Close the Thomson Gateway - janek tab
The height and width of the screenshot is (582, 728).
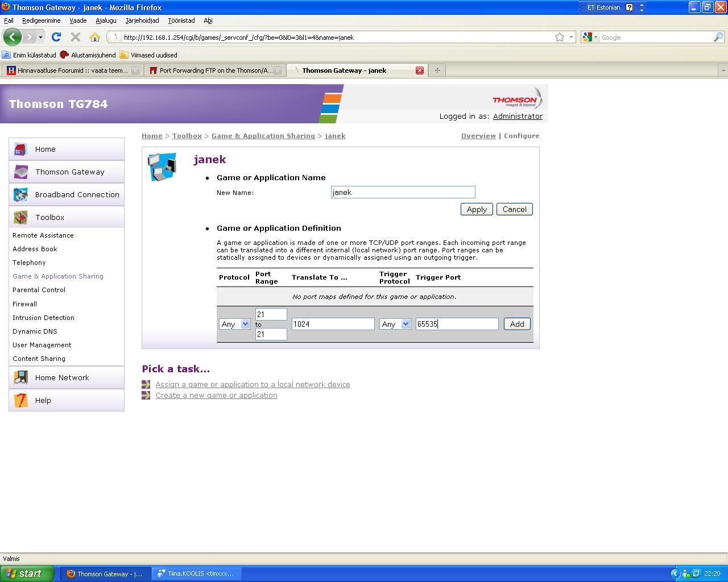[420, 70]
